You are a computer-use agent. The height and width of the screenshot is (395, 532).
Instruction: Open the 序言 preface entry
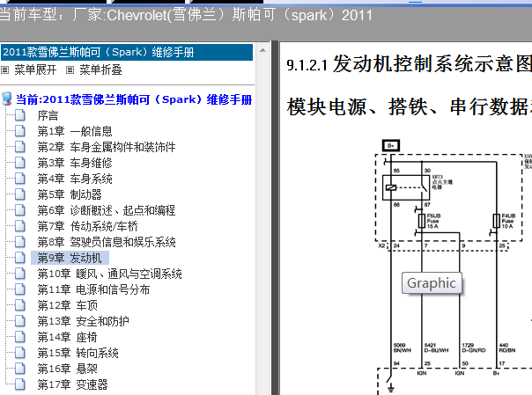pos(48,115)
